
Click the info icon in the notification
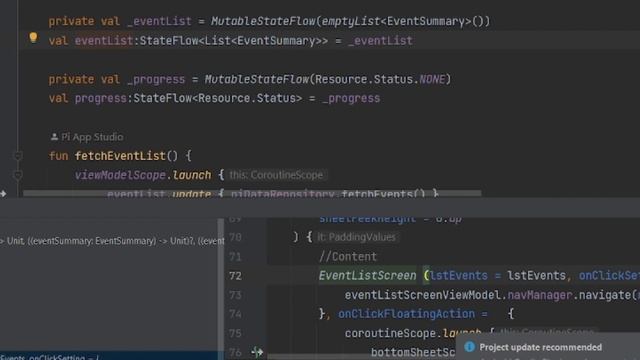coord(469,347)
